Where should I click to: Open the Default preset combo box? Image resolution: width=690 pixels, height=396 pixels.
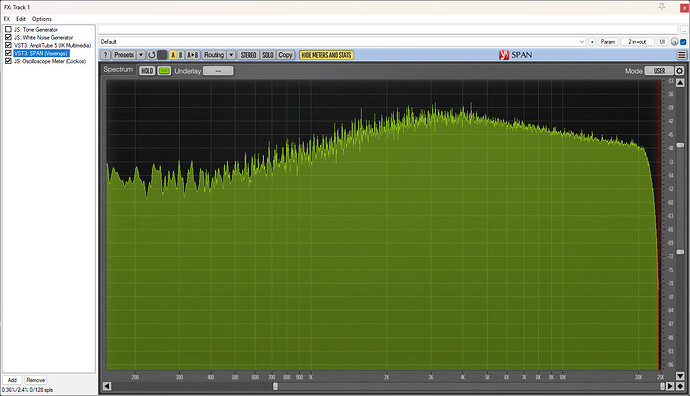tap(343, 42)
